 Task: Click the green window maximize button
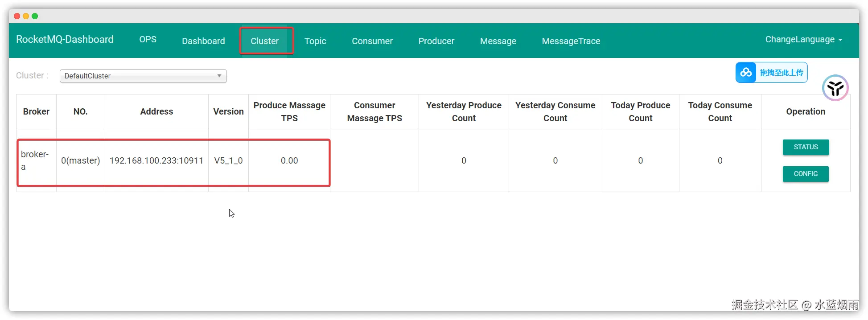click(x=35, y=16)
